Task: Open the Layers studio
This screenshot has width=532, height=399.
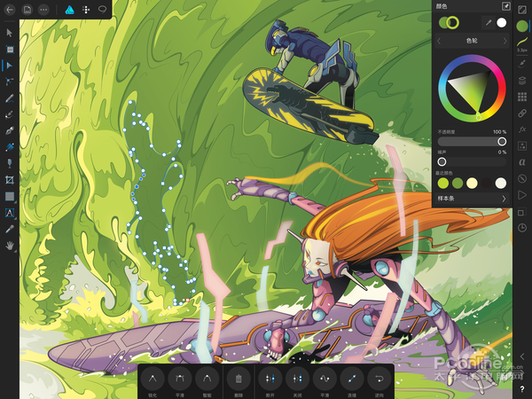Action: [x=522, y=81]
